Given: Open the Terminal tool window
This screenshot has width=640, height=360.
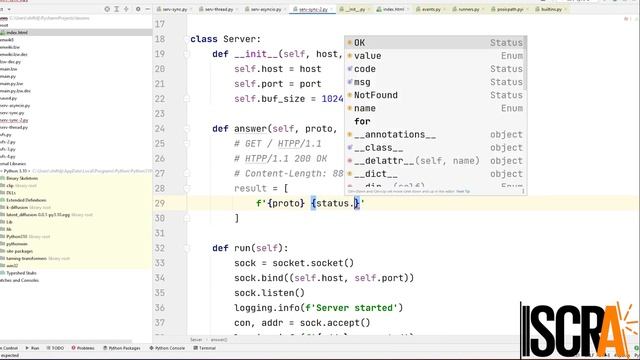Looking at the screenshot, I should 204,348.
